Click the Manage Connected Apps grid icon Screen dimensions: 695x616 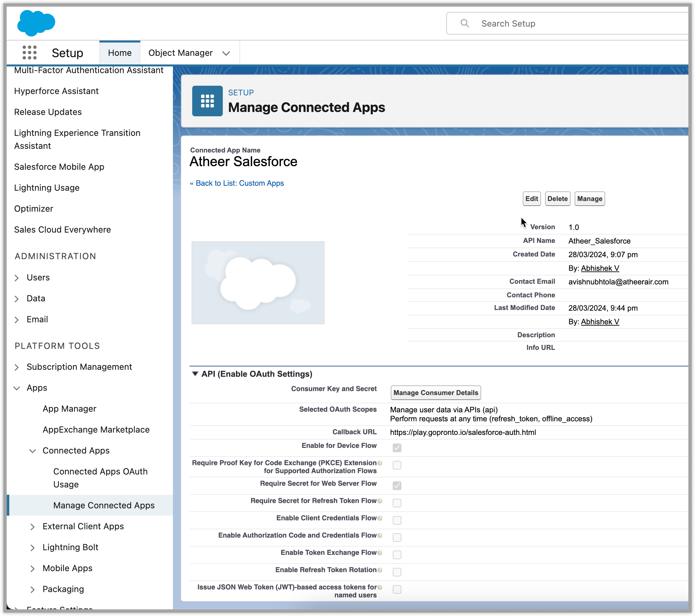pos(207,101)
